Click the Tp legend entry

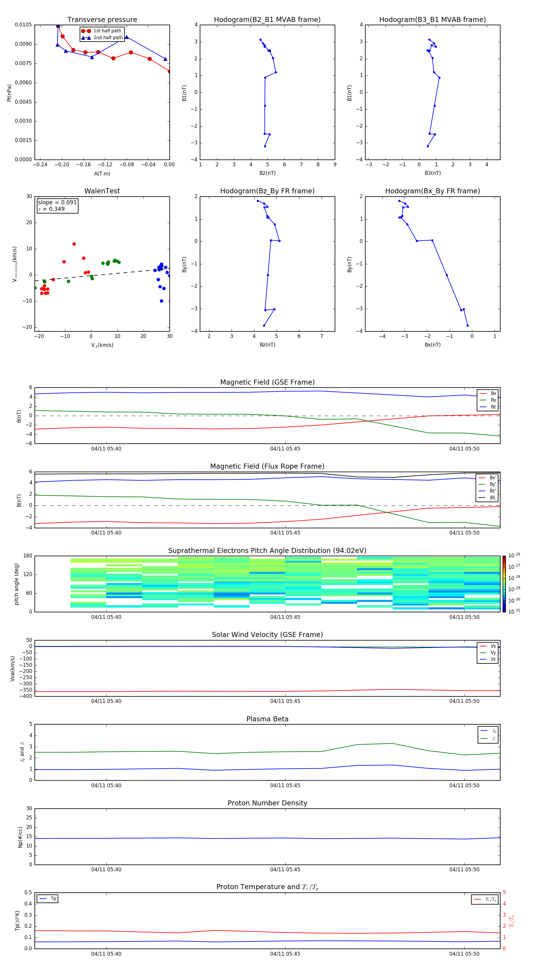48,899
